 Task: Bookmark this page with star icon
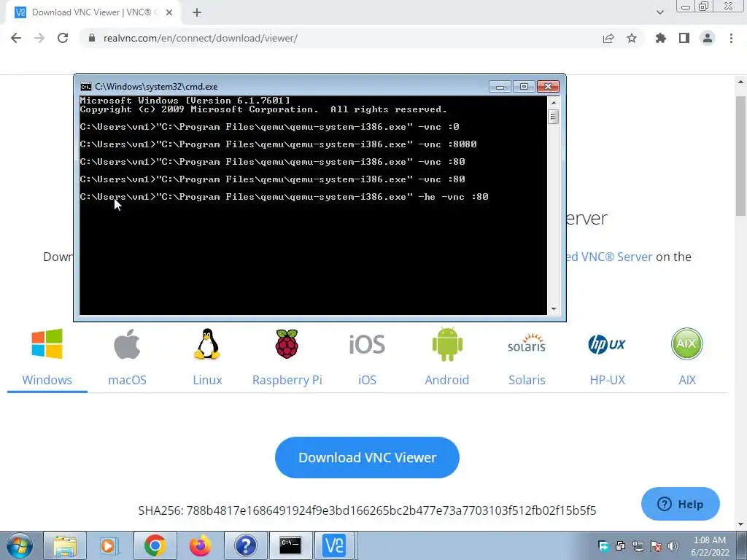(632, 38)
